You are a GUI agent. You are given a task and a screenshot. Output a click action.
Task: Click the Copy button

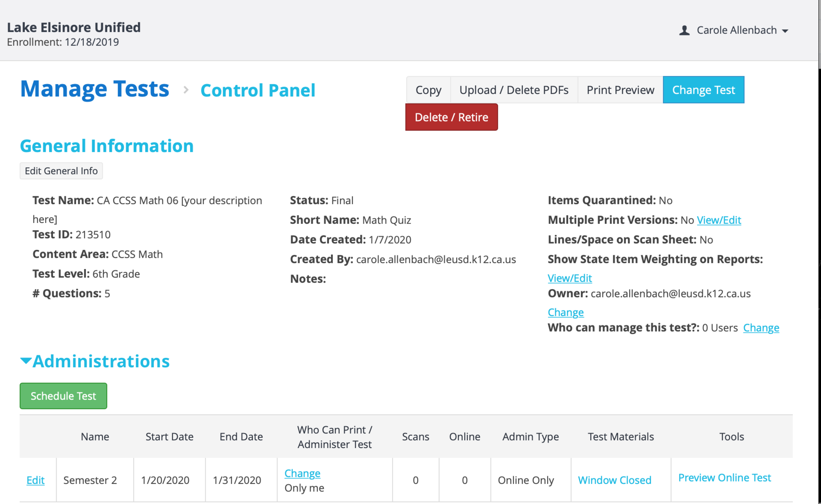(x=428, y=90)
